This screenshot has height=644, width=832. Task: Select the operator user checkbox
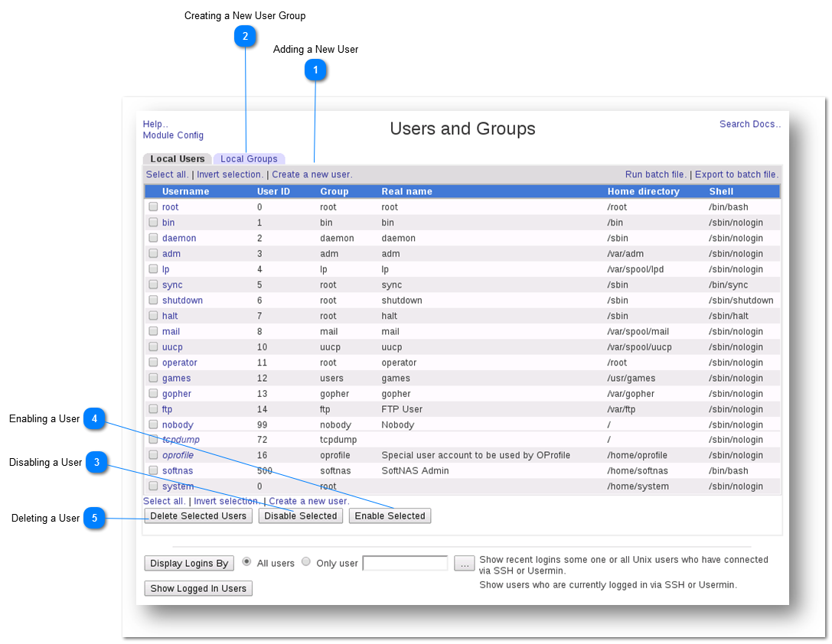153,362
